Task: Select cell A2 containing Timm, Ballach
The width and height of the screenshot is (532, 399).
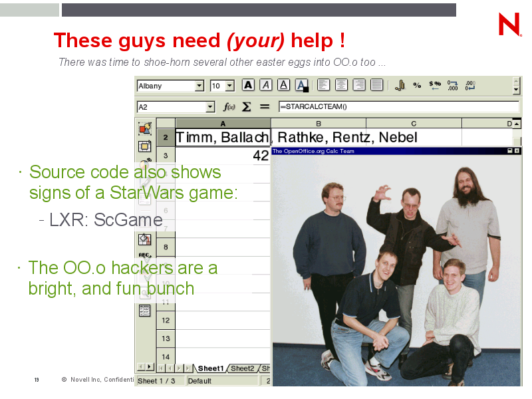Action: (223, 138)
